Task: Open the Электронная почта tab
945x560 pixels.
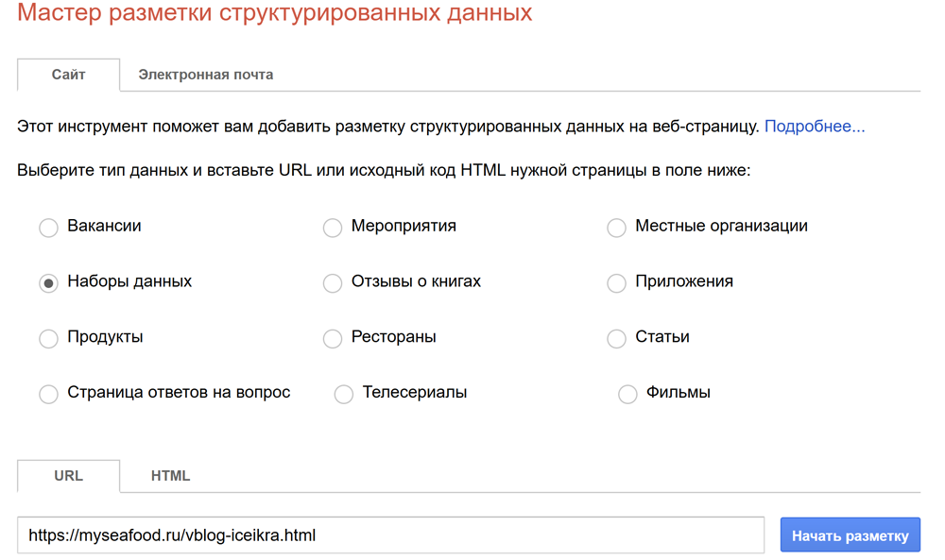Action: 206,75
